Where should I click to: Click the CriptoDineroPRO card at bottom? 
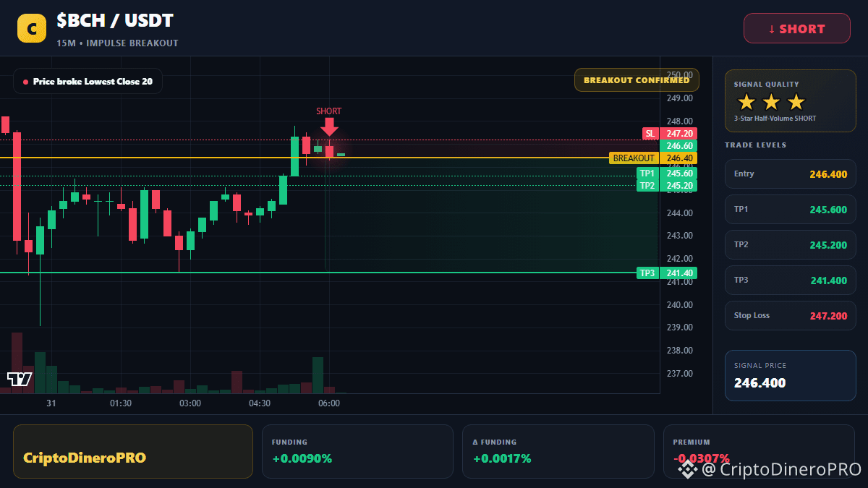[133, 452]
